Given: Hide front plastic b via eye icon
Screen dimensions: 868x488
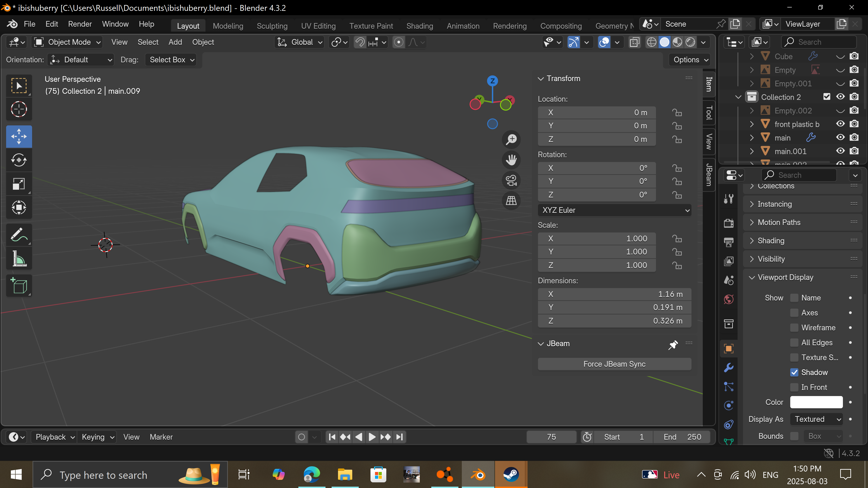Looking at the screenshot, I should (840, 124).
